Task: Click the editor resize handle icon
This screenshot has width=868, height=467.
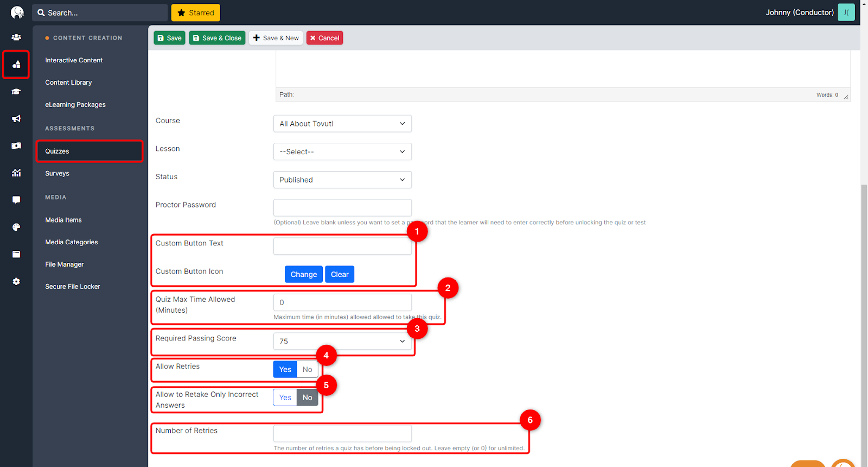Action: coord(846,97)
